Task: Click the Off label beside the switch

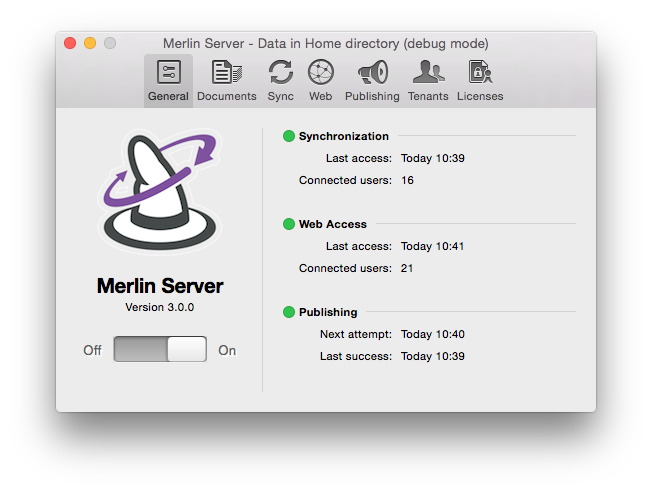Action: pos(93,350)
